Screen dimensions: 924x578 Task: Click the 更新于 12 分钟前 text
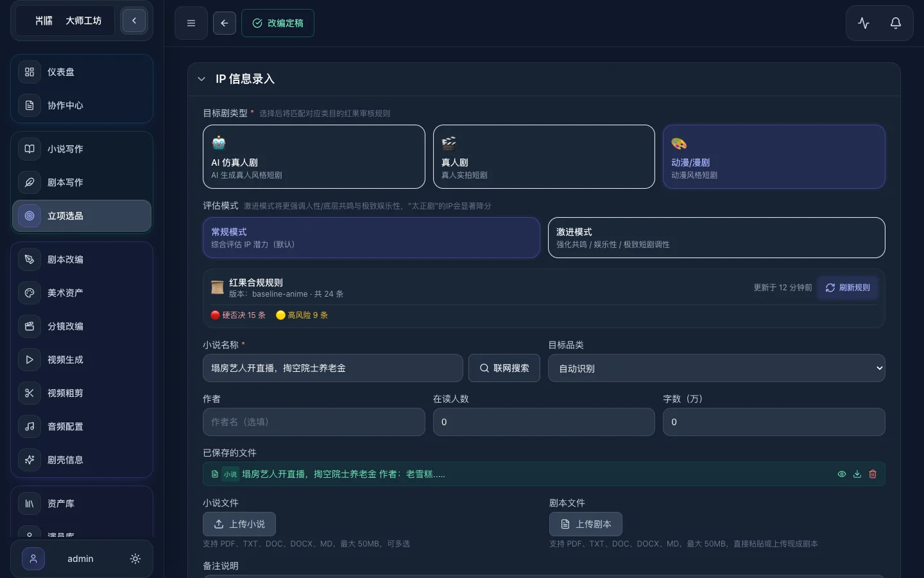(783, 288)
